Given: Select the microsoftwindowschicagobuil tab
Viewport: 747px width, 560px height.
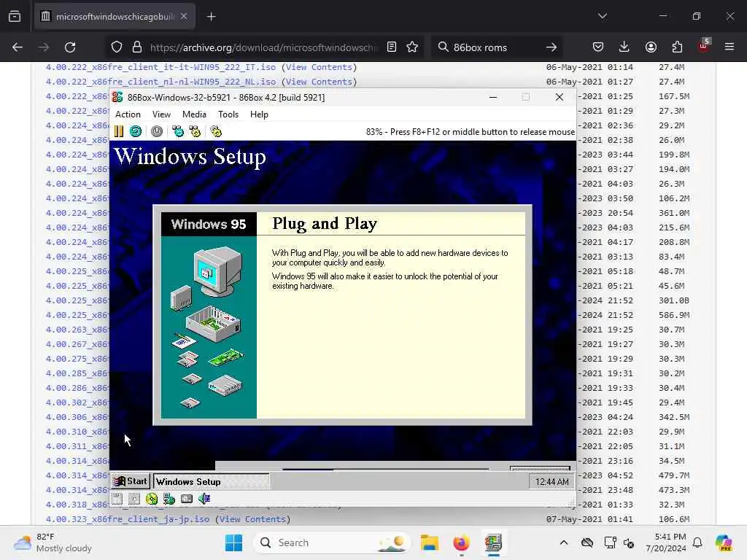Looking at the screenshot, I should coord(115,17).
